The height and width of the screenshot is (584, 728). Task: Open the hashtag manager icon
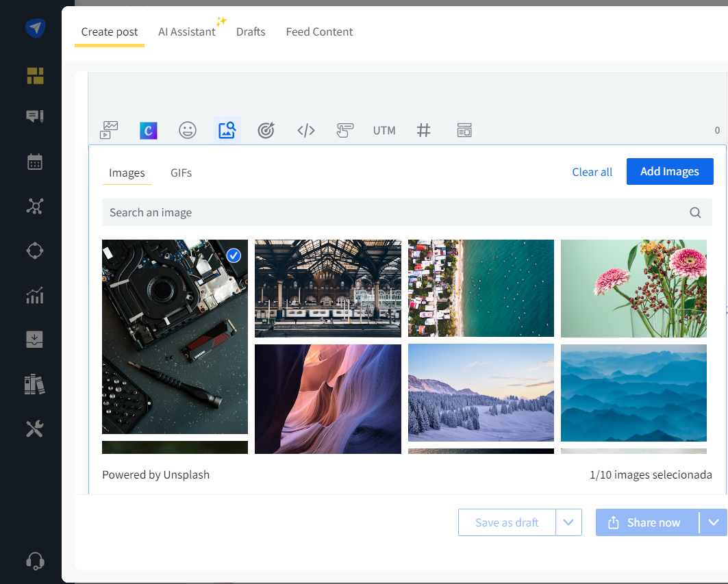424,130
